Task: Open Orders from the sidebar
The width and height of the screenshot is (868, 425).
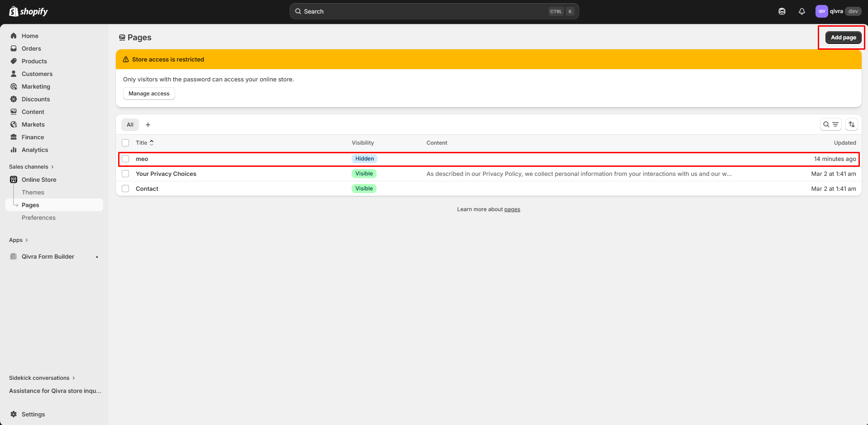Action: click(31, 48)
